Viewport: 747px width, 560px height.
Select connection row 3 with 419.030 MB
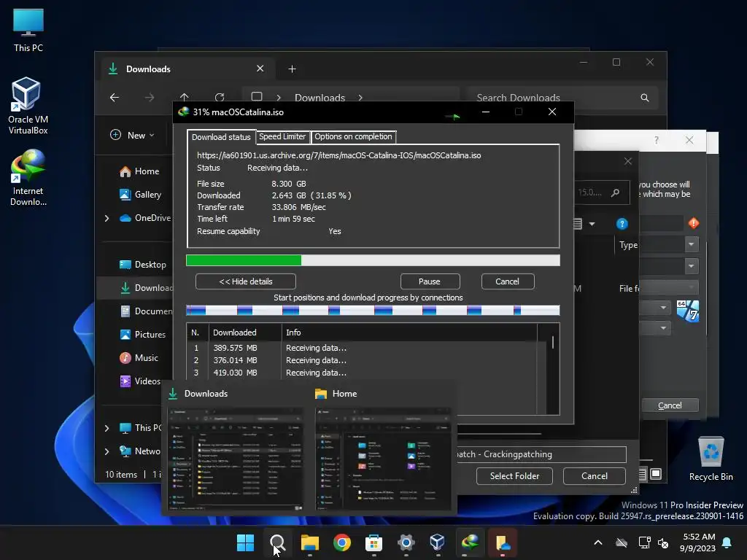pos(362,373)
